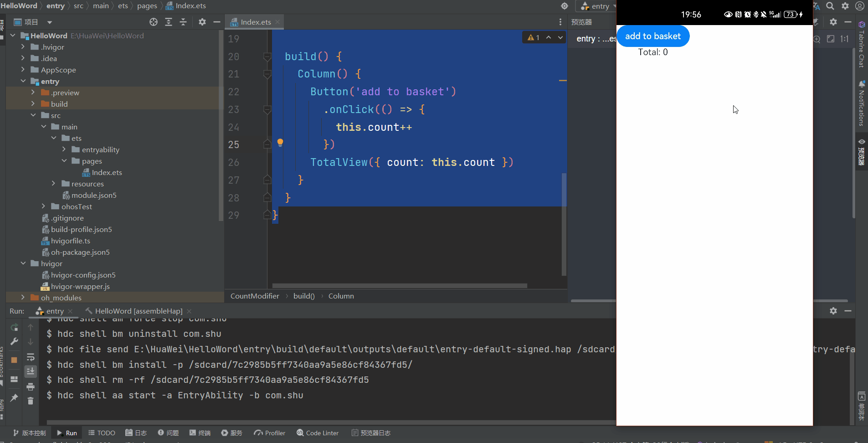Image resolution: width=868 pixels, height=443 pixels.
Task: Open previewer panel settings gear
Action: point(833,22)
